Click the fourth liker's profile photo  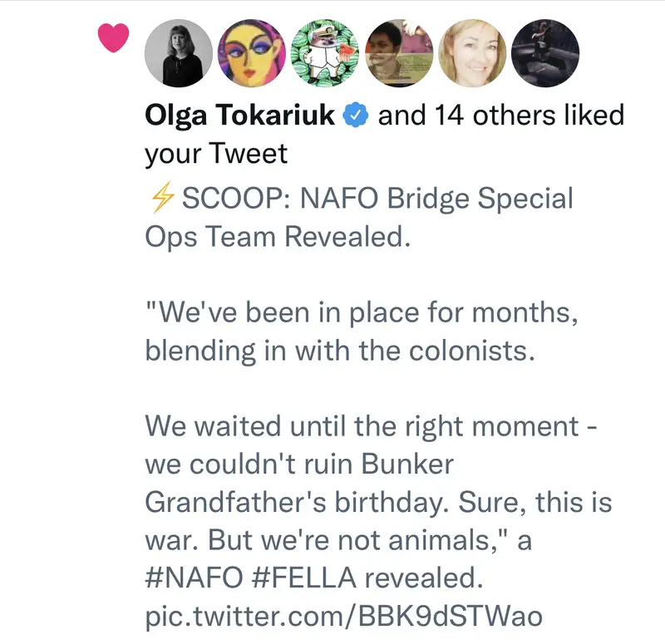(398, 53)
